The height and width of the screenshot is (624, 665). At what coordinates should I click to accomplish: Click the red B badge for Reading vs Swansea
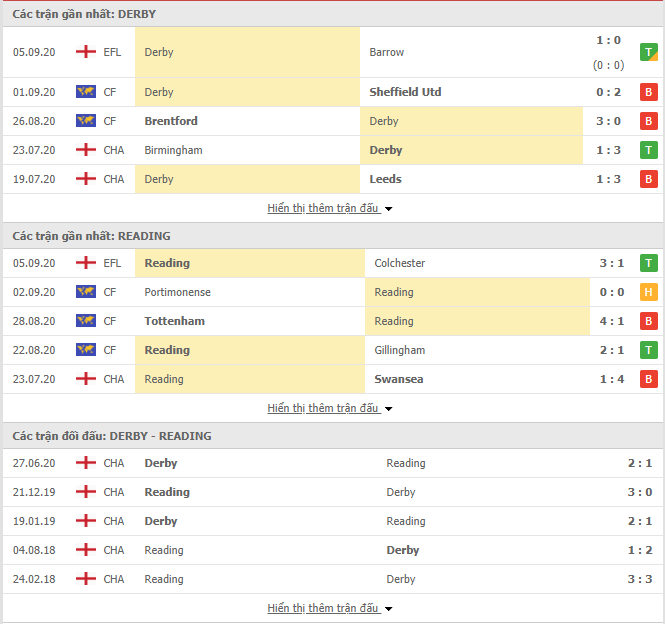tap(648, 379)
